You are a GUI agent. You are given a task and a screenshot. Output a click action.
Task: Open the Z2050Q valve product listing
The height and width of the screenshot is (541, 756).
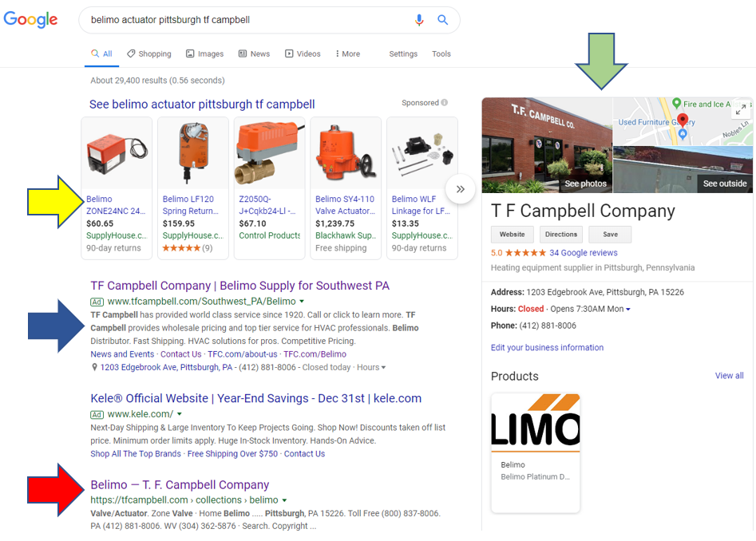[x=269, y=188]
